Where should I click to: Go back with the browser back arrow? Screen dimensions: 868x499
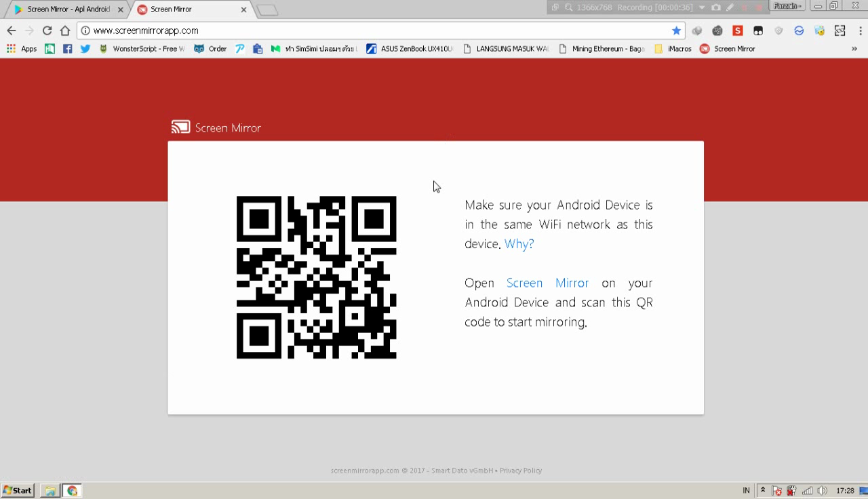pyautogui.click(x=12, y=31)
